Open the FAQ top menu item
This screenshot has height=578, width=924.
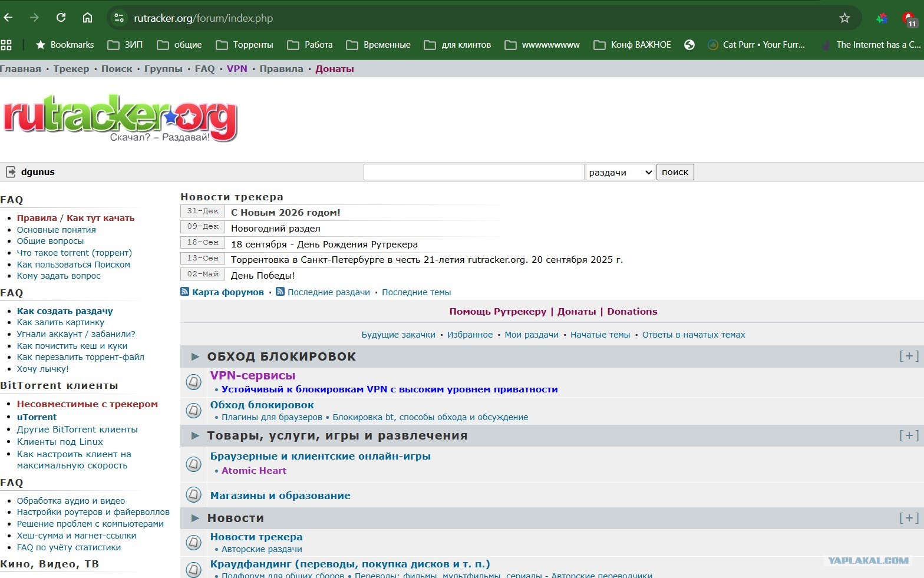coord(205,69)
